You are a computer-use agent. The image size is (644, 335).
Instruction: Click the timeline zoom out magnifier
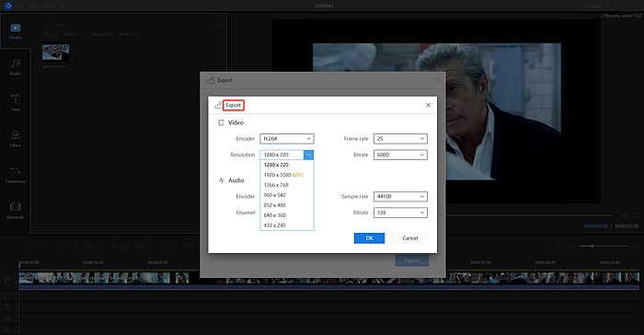click(x=571, y=246)
